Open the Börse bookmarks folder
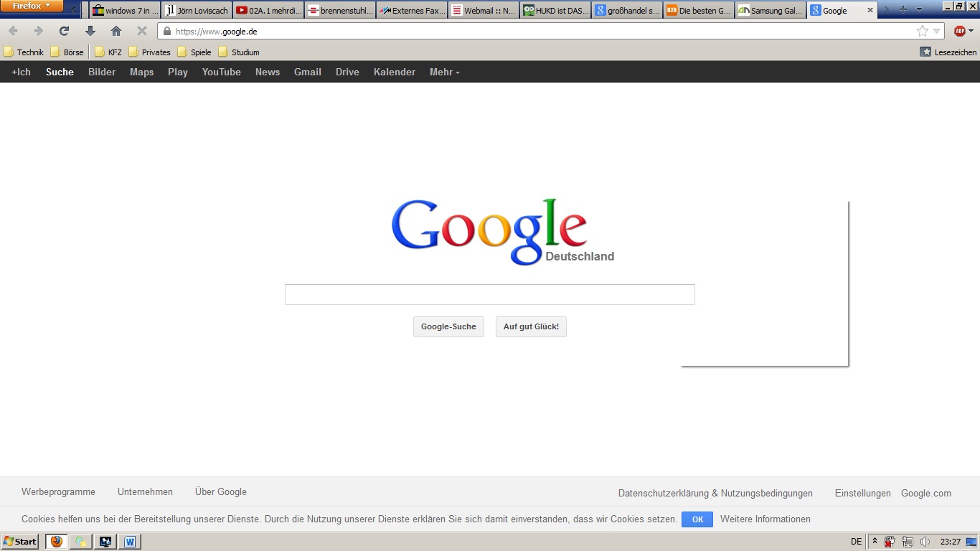The width and height of the screenshot is (980, 551). [67, 52]
